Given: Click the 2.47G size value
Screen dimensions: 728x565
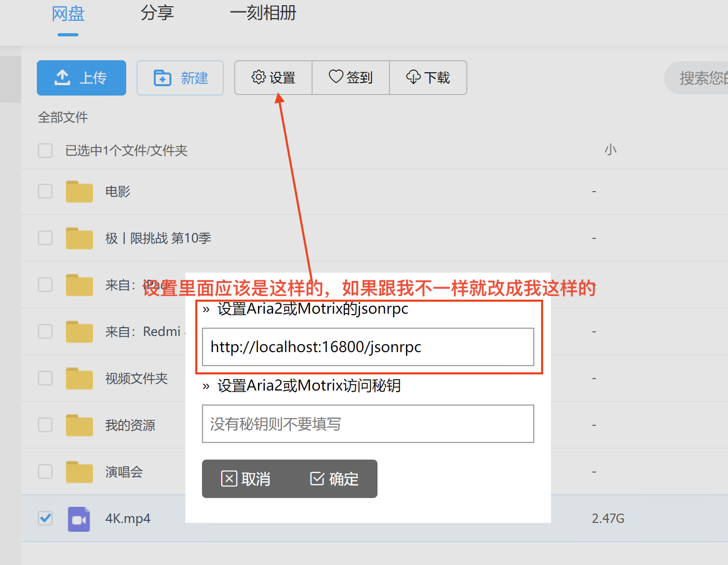Looking at the screenshot, I should point(608,518).
